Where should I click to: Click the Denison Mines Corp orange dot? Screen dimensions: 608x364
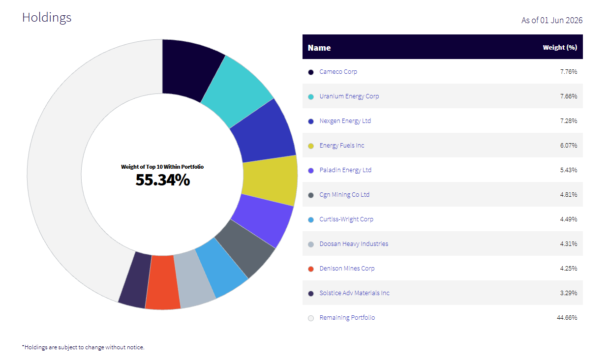click(x=311, y=269)
